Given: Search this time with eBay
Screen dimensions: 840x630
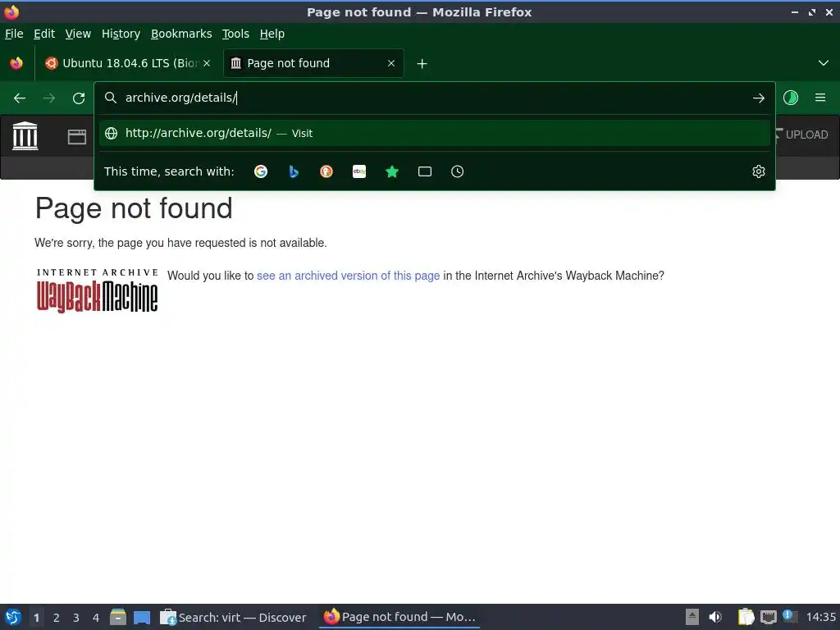Looking at the screenshot, I should pyautogui.click(x=359, y=171).
